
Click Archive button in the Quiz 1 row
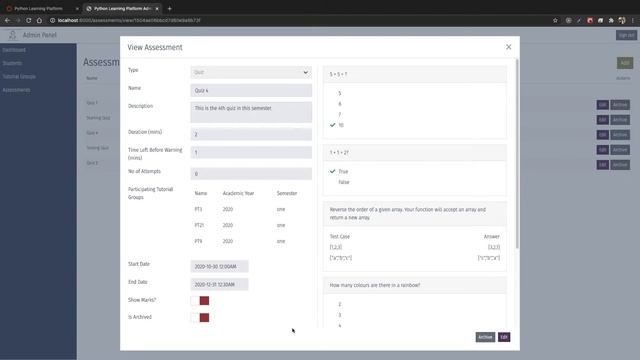tap(620, 105)
